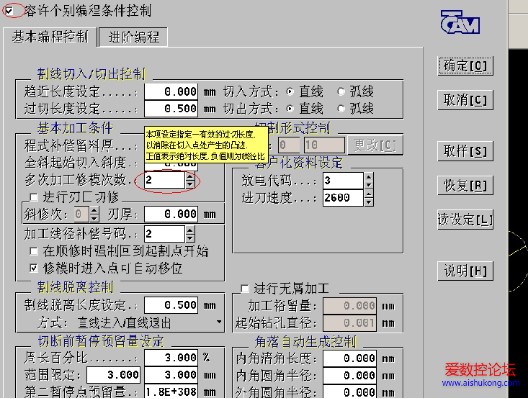Click the 割线脱离长度设定 field
The width and height of the screenshot is (528, 399).
(x=171, y=305)
